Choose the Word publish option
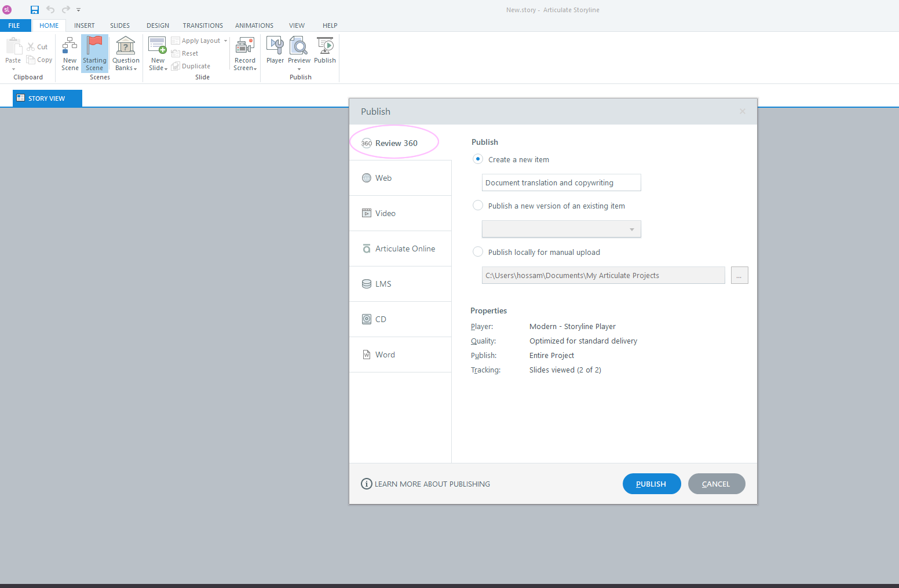The image size is (899, 588). 385,355
